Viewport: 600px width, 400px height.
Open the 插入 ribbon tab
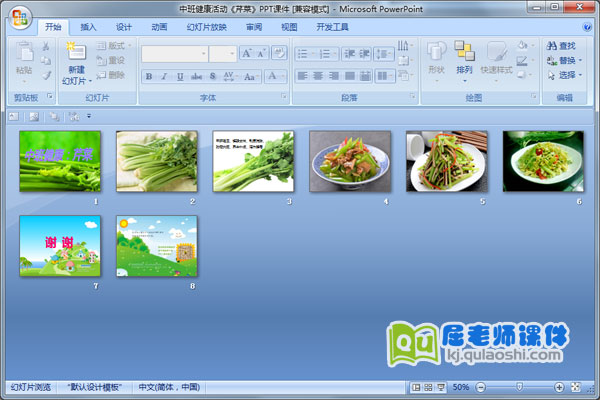(x=88, y=27)
